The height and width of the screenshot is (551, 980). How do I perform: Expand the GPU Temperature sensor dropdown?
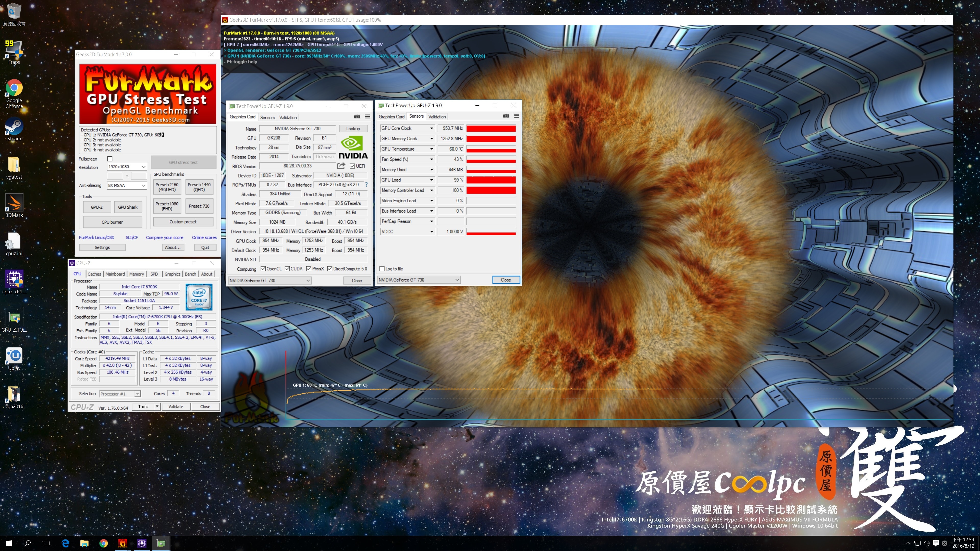[431, 149]
